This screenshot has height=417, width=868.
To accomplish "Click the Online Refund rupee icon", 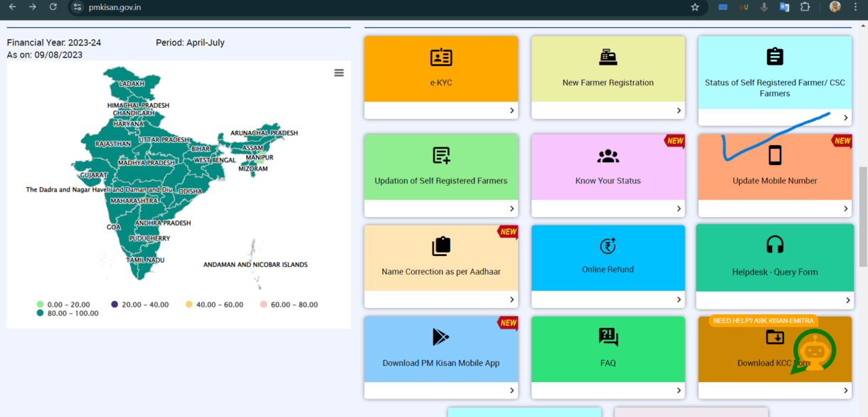I will coord(608,246).
